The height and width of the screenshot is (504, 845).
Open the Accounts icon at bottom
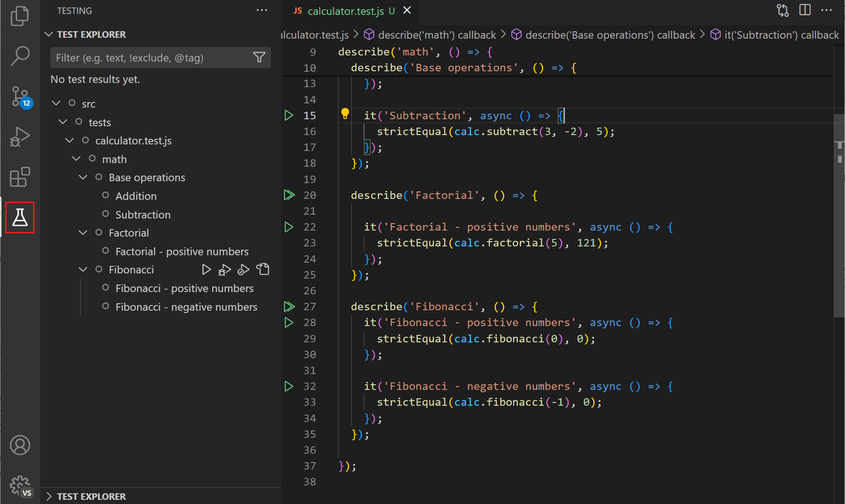pyautogui.click(x=20, y=445)
